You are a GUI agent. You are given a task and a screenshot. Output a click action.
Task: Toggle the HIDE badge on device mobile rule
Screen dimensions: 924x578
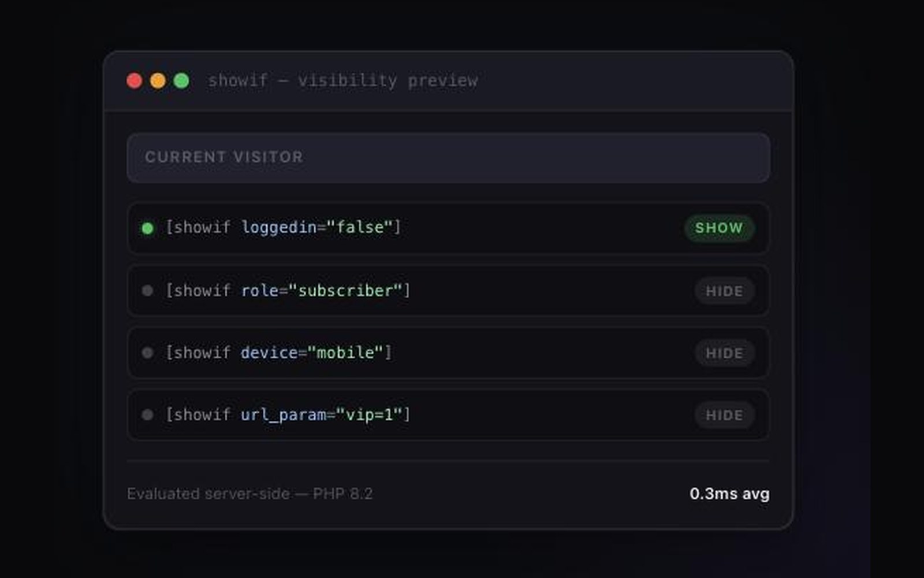point(724,353)
